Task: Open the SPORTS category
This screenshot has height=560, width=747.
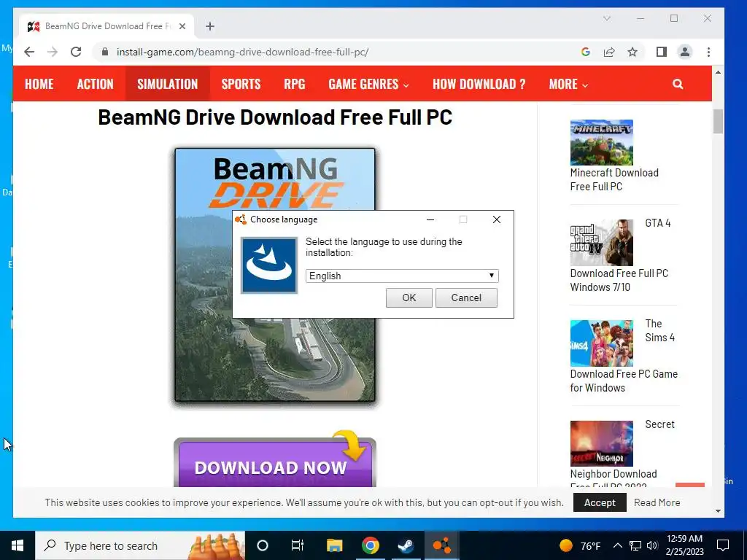Action: (x=241, y=84)
